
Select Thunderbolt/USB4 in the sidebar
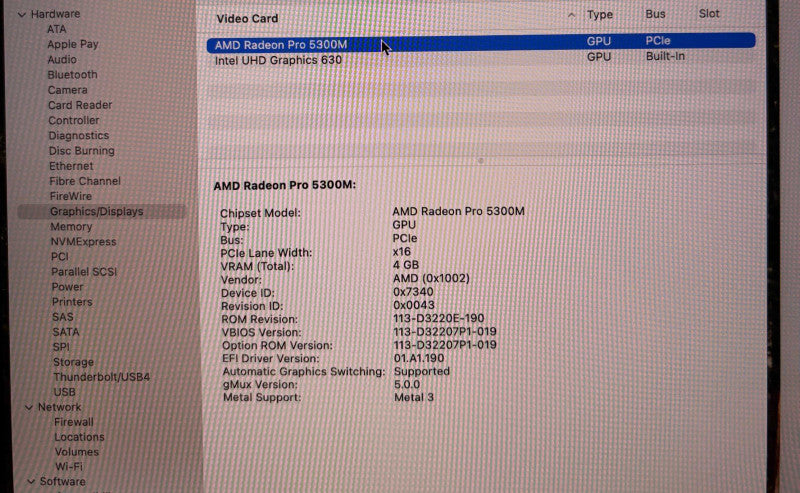click(x=102, y=377)
